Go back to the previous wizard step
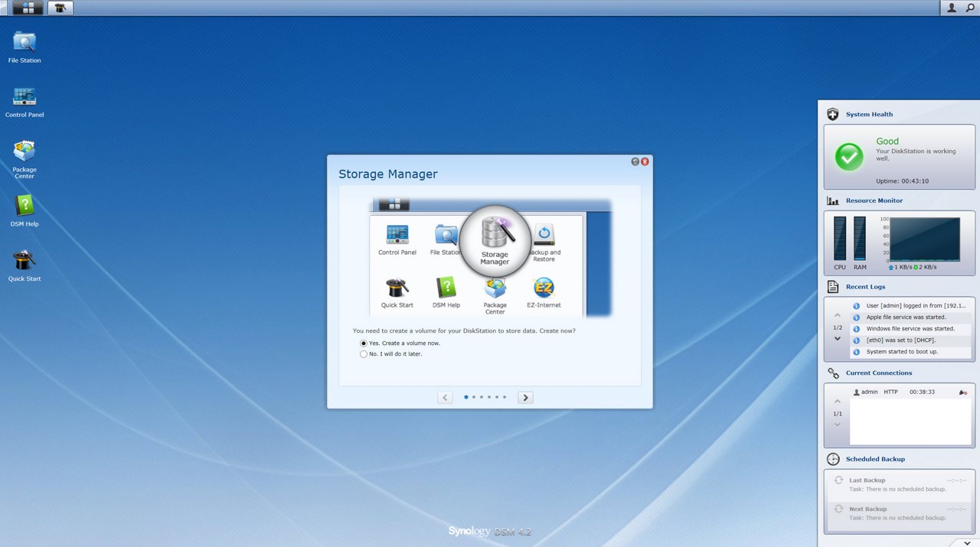The width and height of the screenshot is (980, 547). (445, 397)
